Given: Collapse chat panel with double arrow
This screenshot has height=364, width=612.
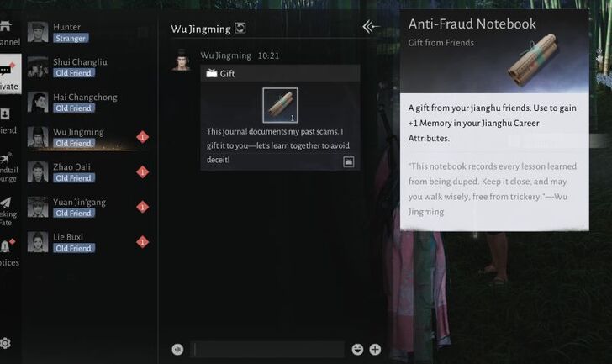Looking at the screenshot, I should click(371, 27).
